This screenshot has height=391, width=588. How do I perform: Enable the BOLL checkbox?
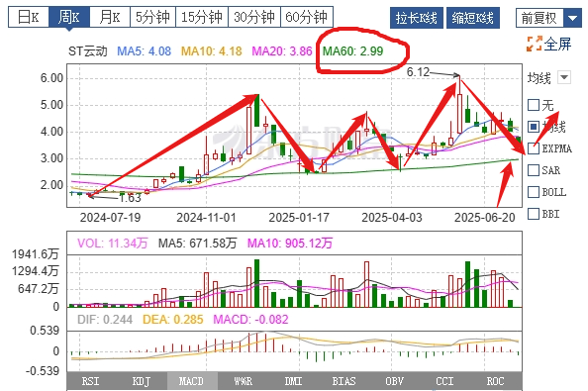pos(534,192)
